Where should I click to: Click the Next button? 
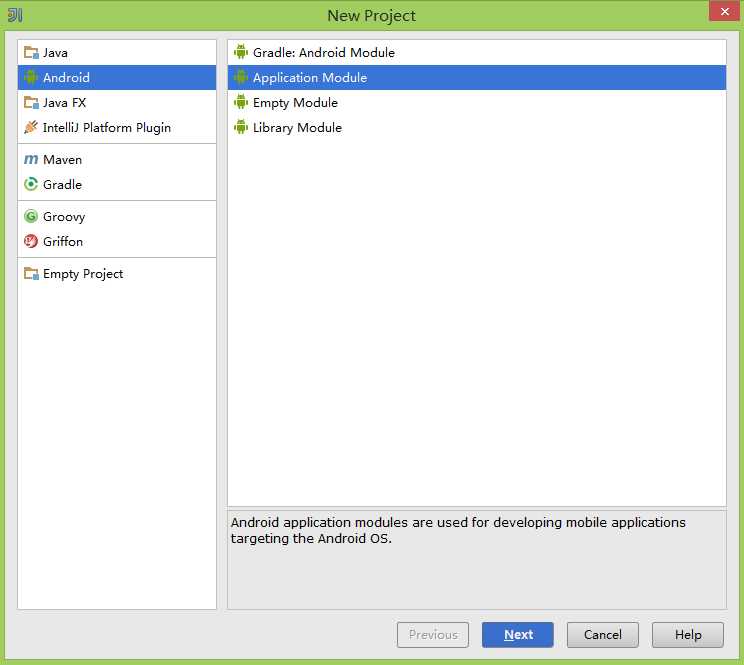click(518, 635)
